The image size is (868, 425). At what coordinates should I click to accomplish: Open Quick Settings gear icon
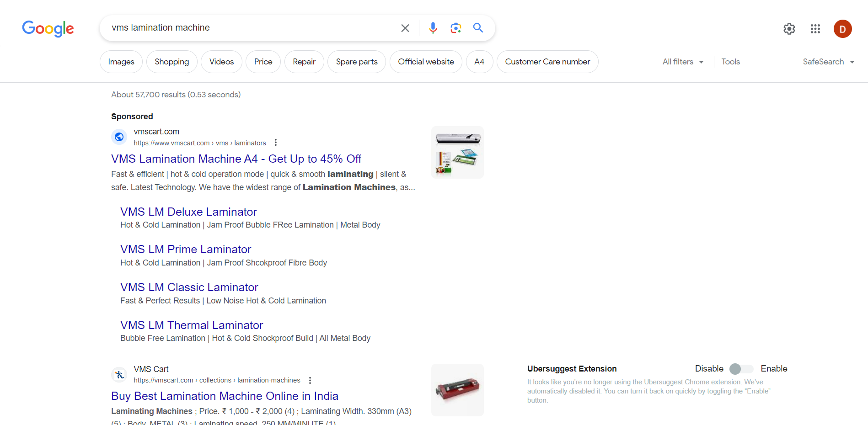click(x=789, y=29)
